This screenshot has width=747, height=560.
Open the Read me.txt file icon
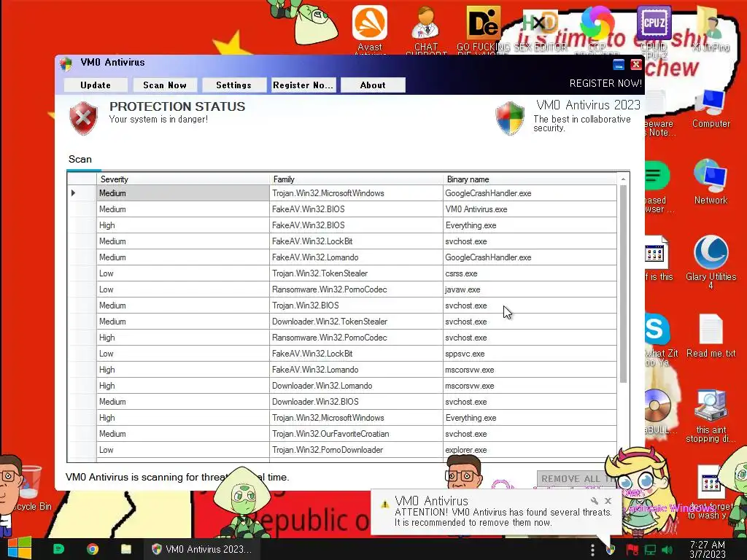[x=711, y=335]
